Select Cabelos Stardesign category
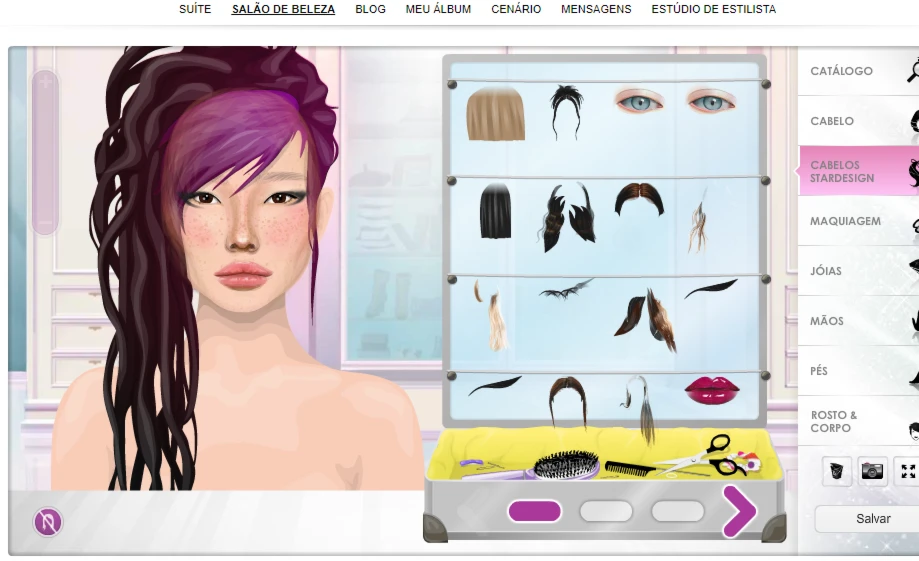The image size is (919, 561). pos(859,171)
